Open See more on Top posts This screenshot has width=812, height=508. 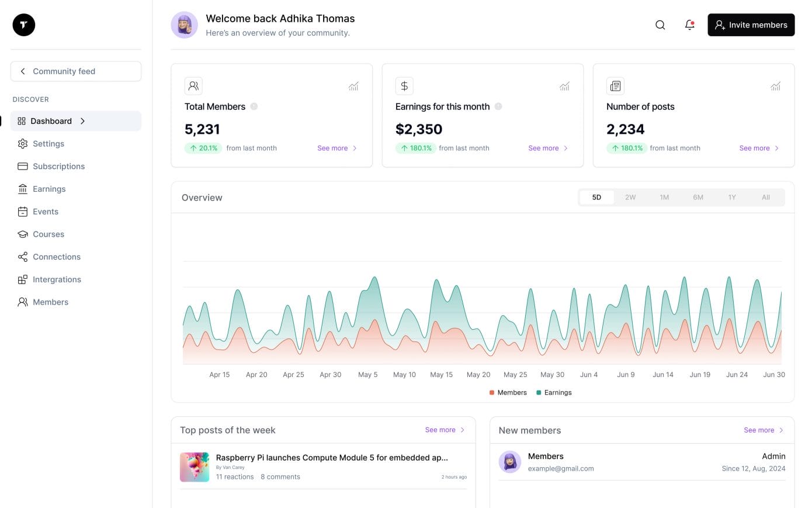click(445, 430)
